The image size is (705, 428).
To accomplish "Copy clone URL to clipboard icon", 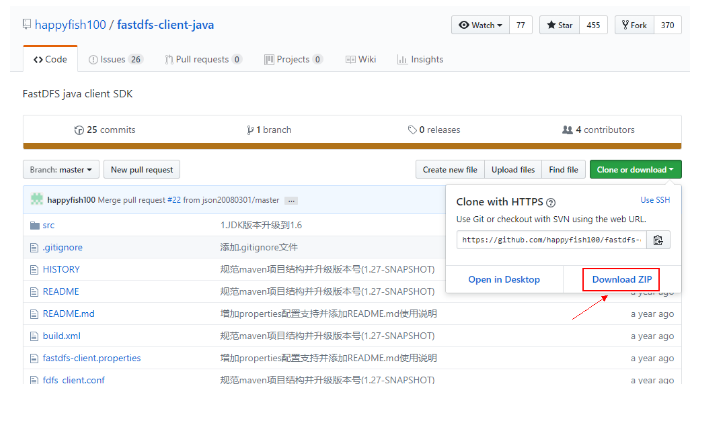I will (x=658, y=240).
